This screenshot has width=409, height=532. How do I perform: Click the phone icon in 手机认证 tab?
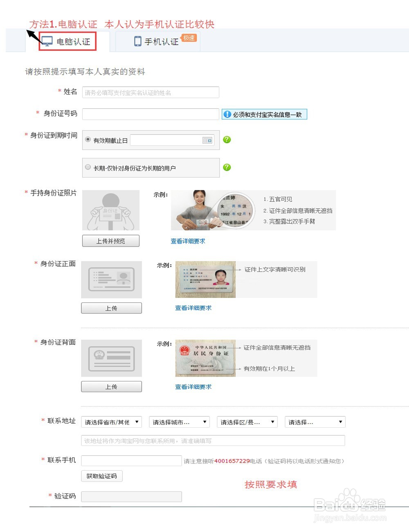tap(138, 41)
